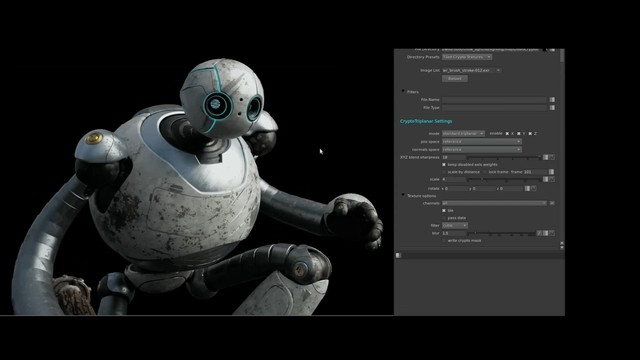Click the File Name filter input field

(x=494, y=100)
